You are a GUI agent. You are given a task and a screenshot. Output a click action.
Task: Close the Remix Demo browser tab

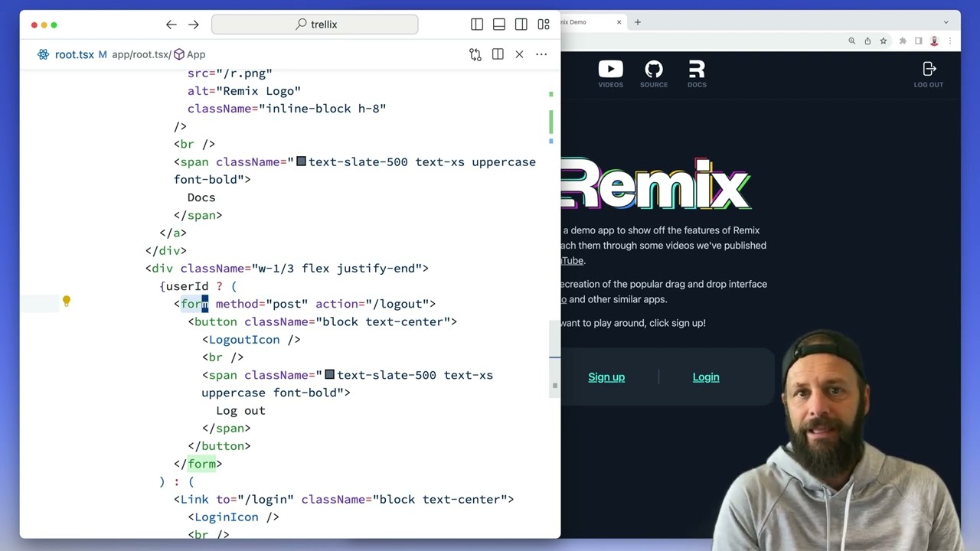point(619,22)
